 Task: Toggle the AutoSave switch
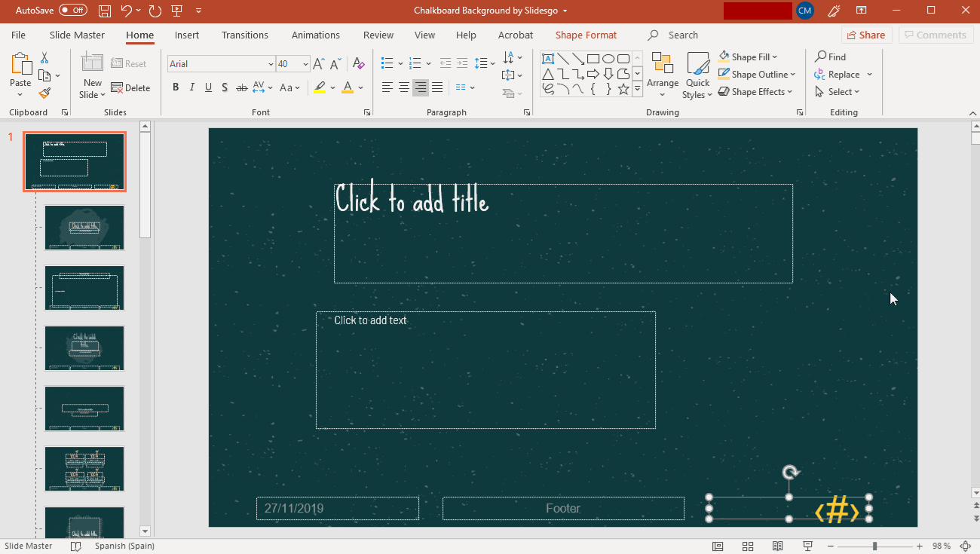(x=73, y=11)
